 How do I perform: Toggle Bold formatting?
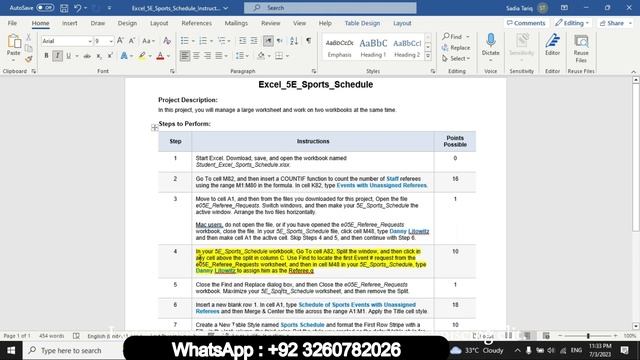click(46, 56)
